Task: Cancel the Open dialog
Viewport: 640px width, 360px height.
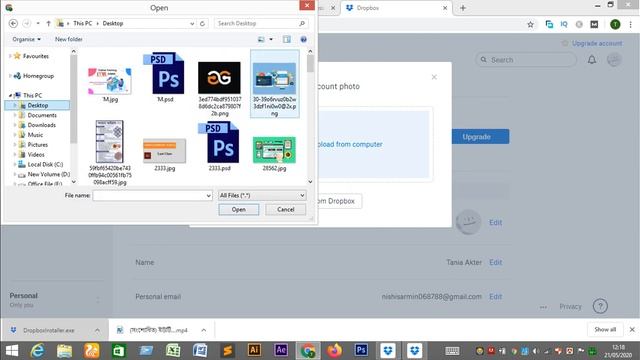Action: coord(286,209)
